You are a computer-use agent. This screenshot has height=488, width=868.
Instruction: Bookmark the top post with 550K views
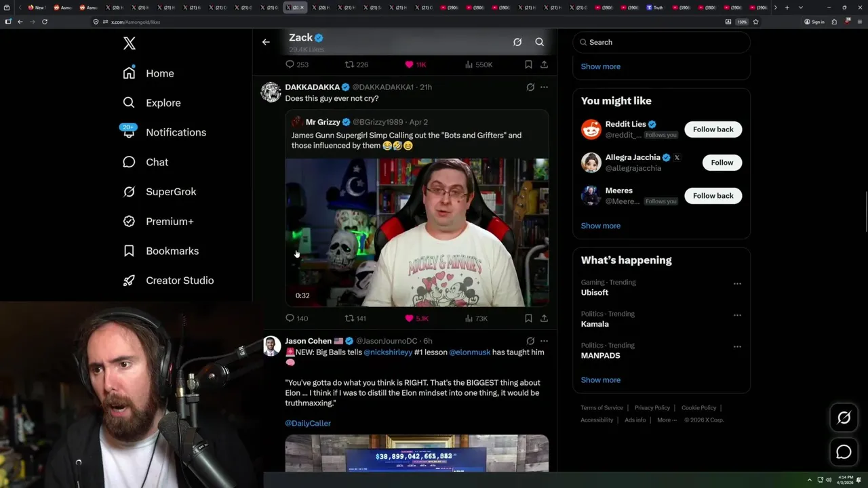[528, 64]
